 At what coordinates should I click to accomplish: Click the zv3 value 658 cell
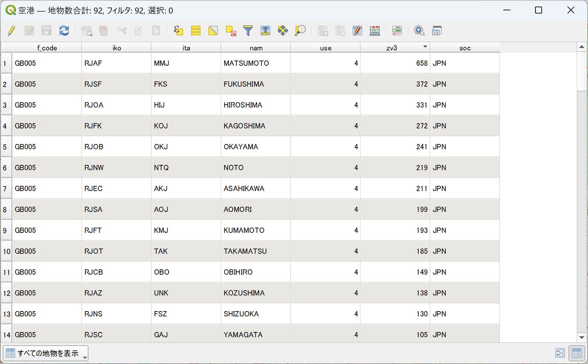pyautogui.click(x=395, y=63)
